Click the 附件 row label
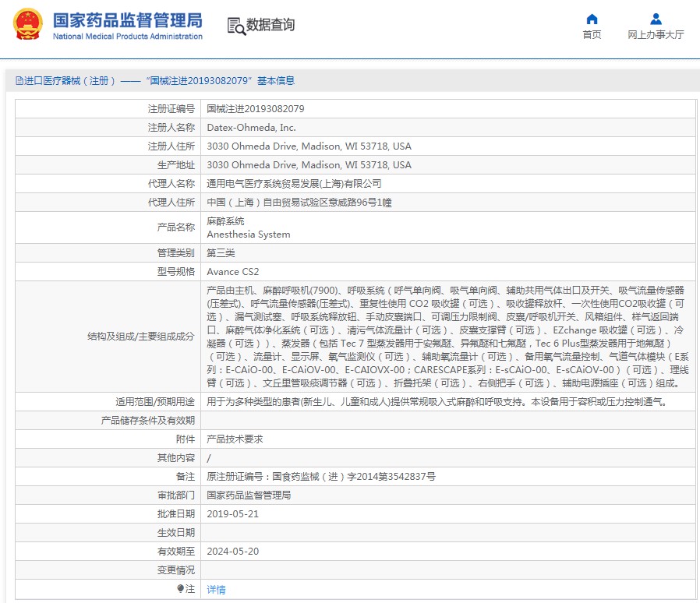 (186, 439)
